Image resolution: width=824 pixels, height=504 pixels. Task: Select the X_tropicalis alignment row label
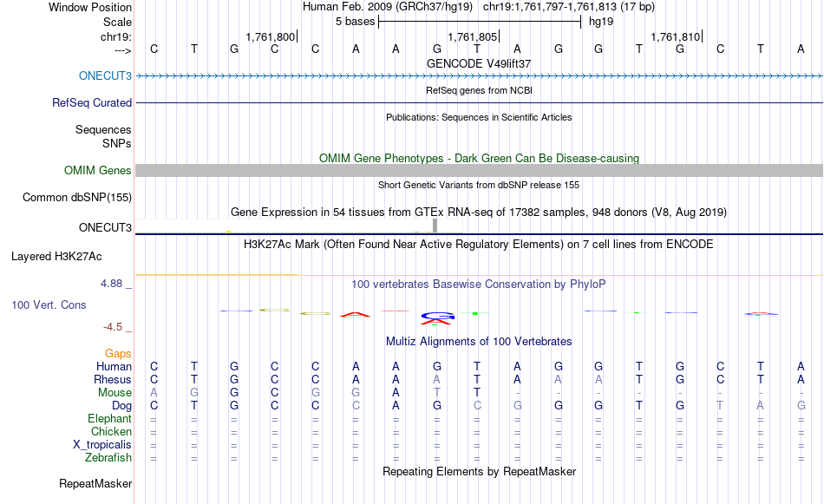tap(102, 445)
